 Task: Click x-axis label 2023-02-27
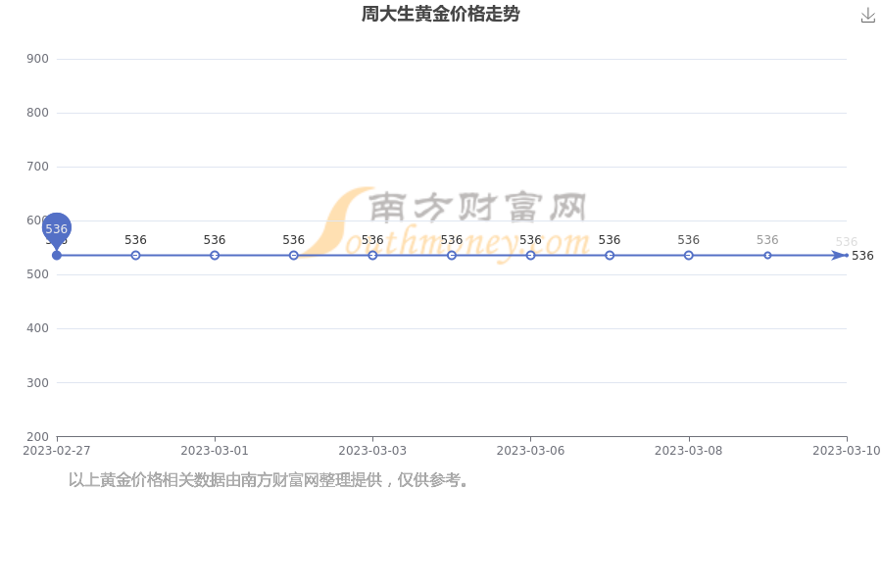pyautogui.click(x=56, y=451)
